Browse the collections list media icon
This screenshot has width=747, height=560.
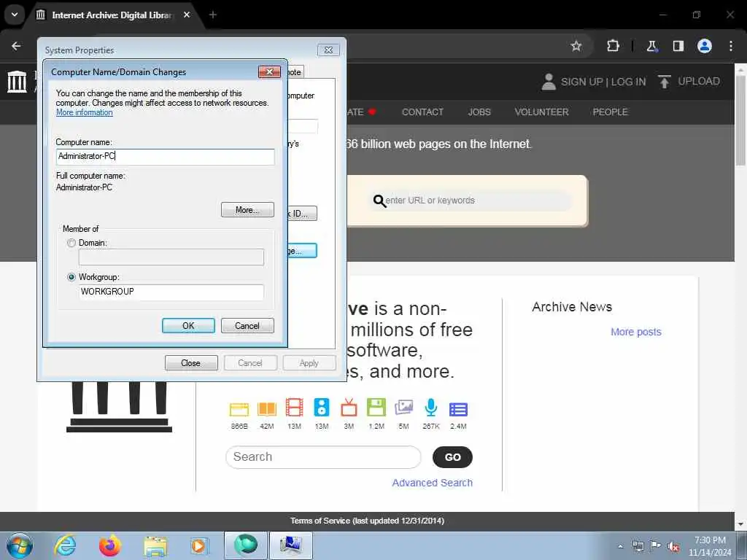(458, 409)
